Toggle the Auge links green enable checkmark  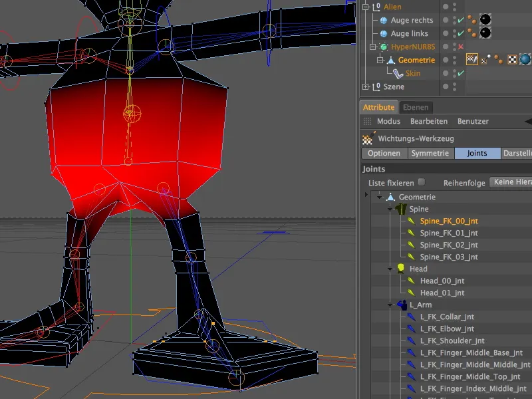click(x=461, y=34)
